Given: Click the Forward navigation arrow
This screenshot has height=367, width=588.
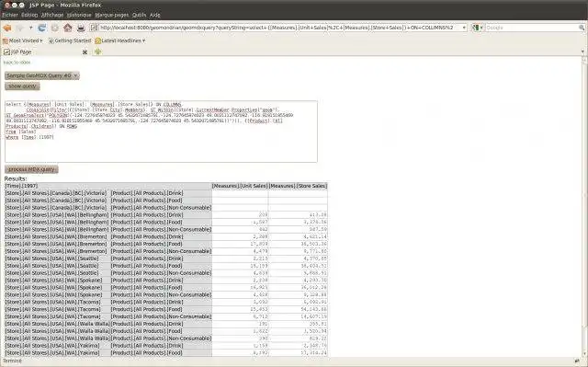Looking at the screenshot, I should (x=20, y=28).
